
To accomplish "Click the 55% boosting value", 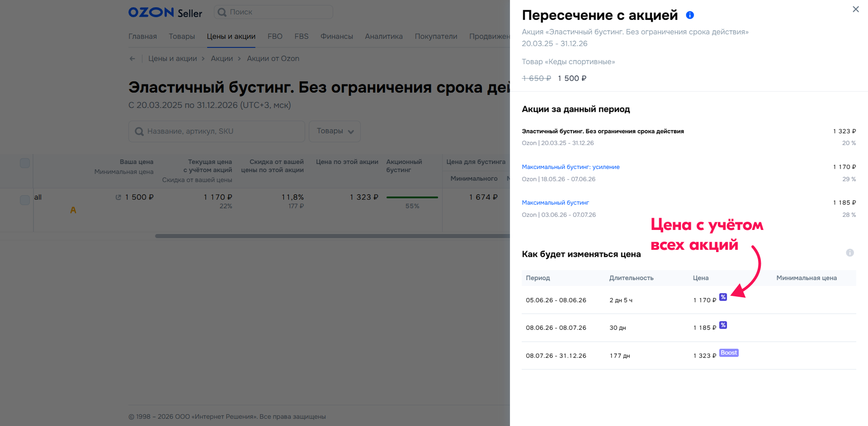I will (412, 206).
